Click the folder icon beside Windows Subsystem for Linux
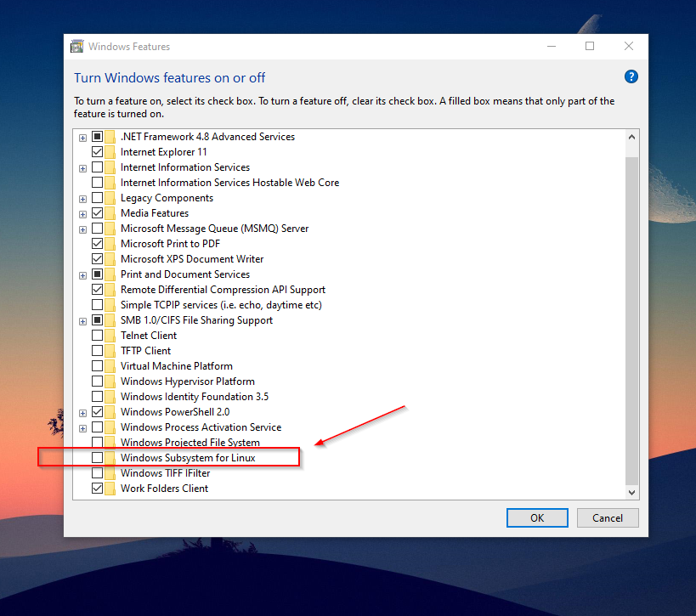The height and width of the screenshot is (616, 696). 110,458
